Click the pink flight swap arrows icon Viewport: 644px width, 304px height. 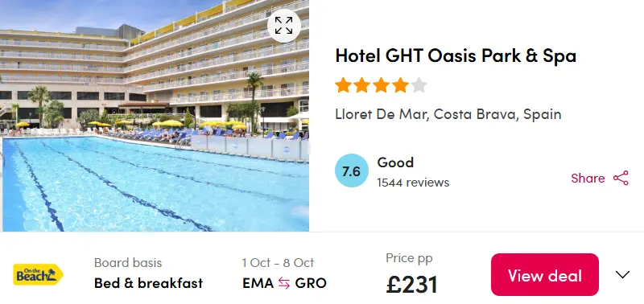284,283
